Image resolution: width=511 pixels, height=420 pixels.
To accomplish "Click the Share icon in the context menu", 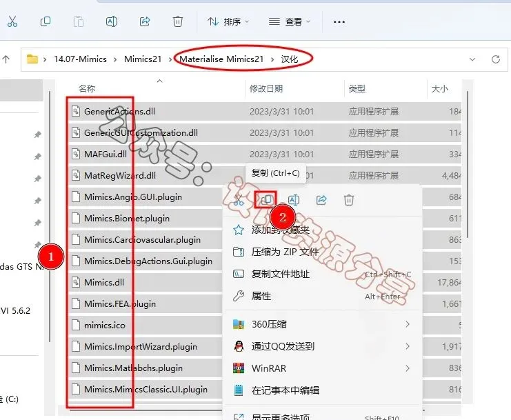I will pos(321,200).
